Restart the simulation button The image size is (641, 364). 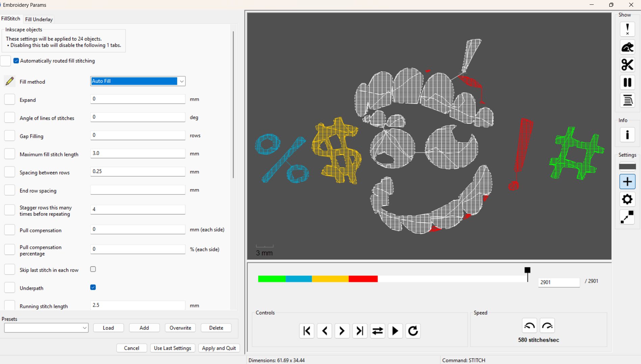[413, 331]
